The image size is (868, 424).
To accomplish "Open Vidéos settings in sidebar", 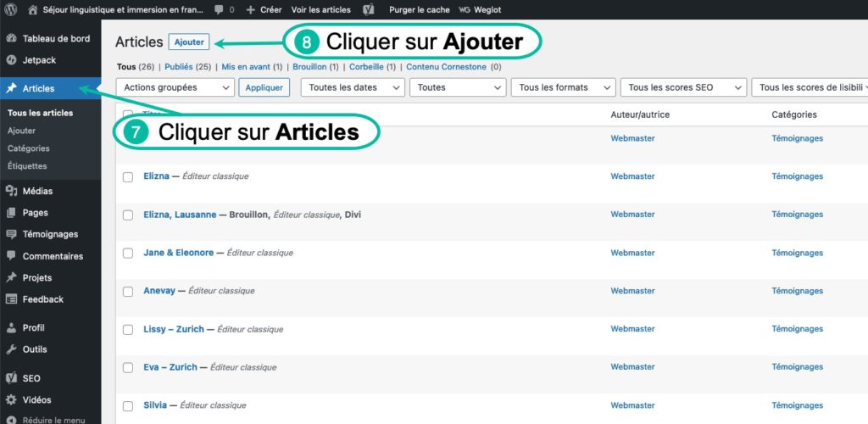I will [x=36, y=400].
